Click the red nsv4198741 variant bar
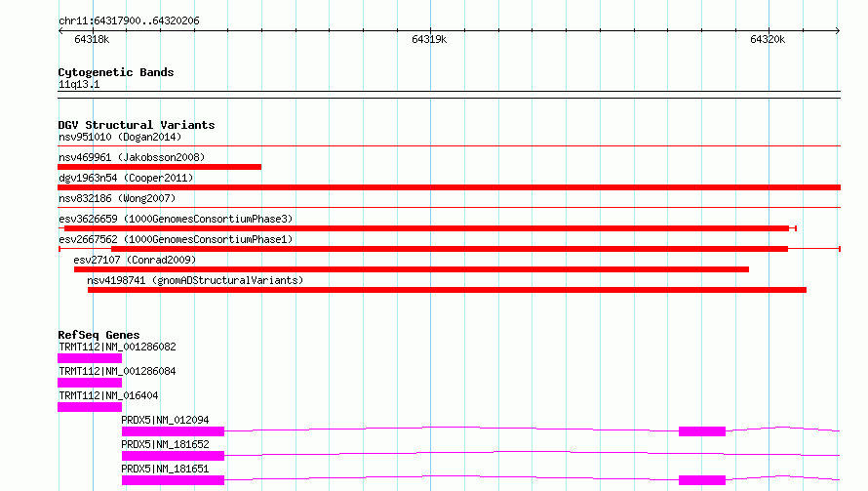Image resolution: width=868 pixels, height=491 pixels. tap(447, 290)
